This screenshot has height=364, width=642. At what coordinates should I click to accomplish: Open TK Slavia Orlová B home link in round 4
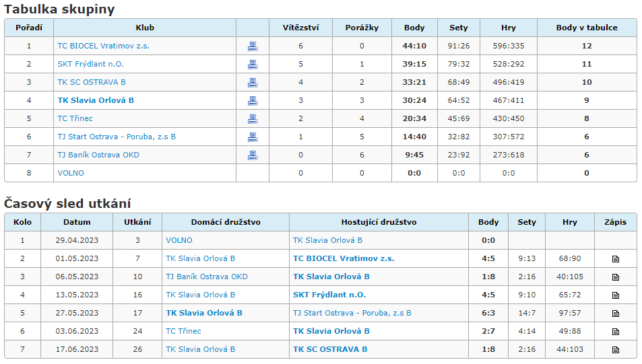(x=200, y=295)
